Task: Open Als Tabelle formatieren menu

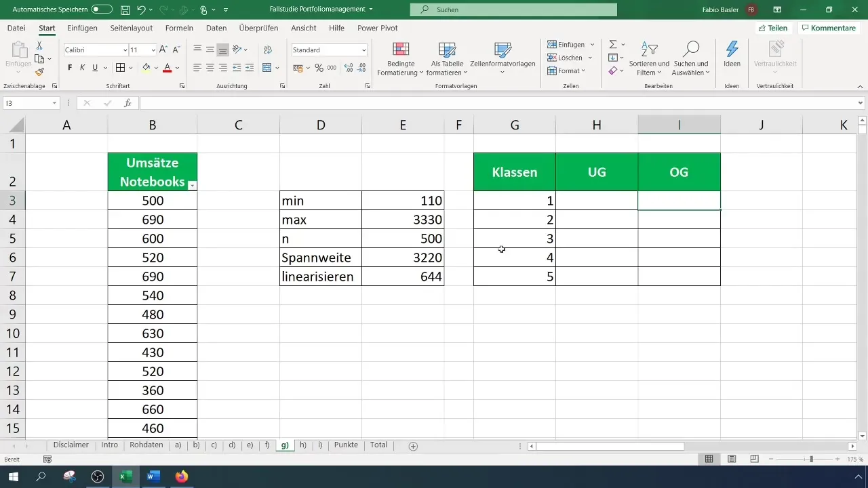Action: [447, 59]
